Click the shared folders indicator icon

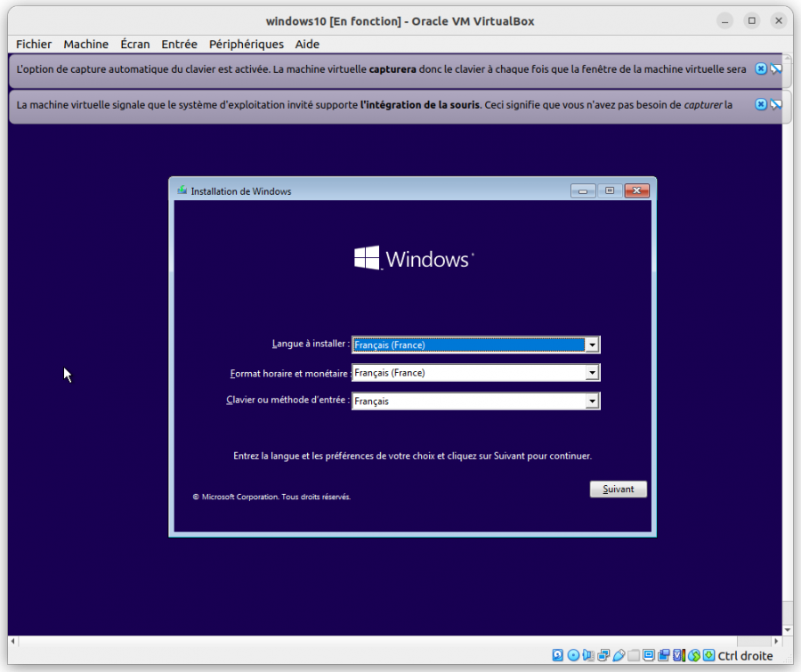[634, 655]
